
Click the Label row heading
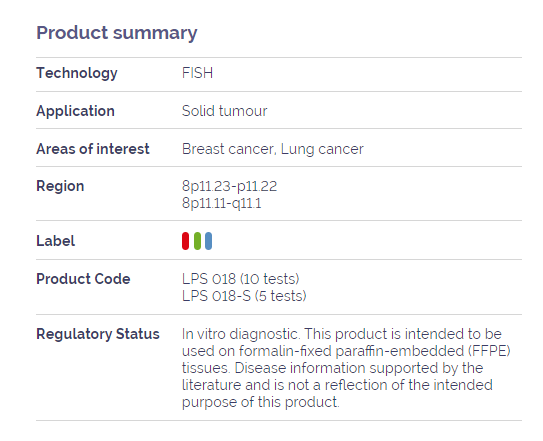click(x=55, y=241)
